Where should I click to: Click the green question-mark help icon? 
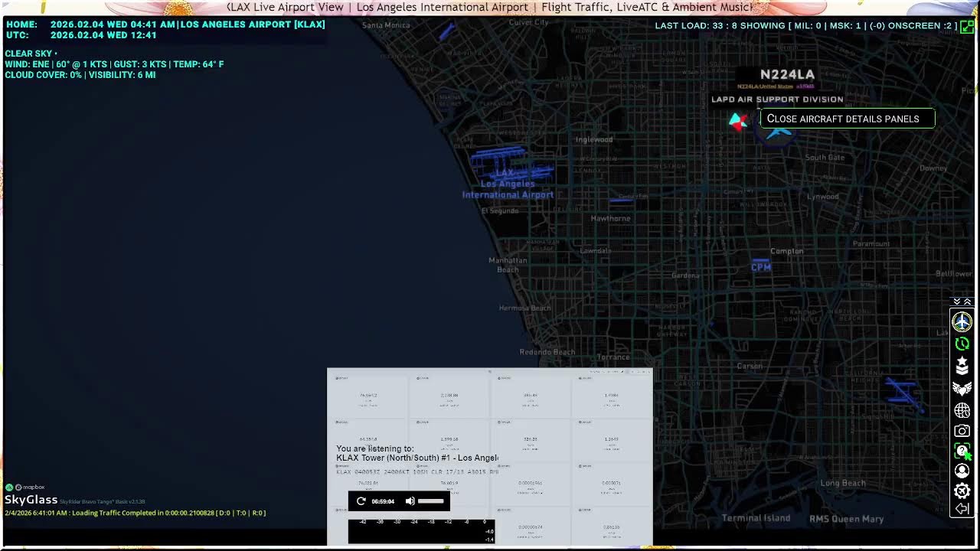point(962,452)
